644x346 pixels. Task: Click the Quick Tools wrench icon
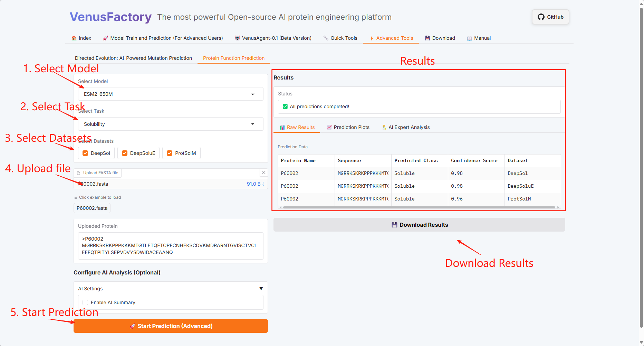point(326,38)
